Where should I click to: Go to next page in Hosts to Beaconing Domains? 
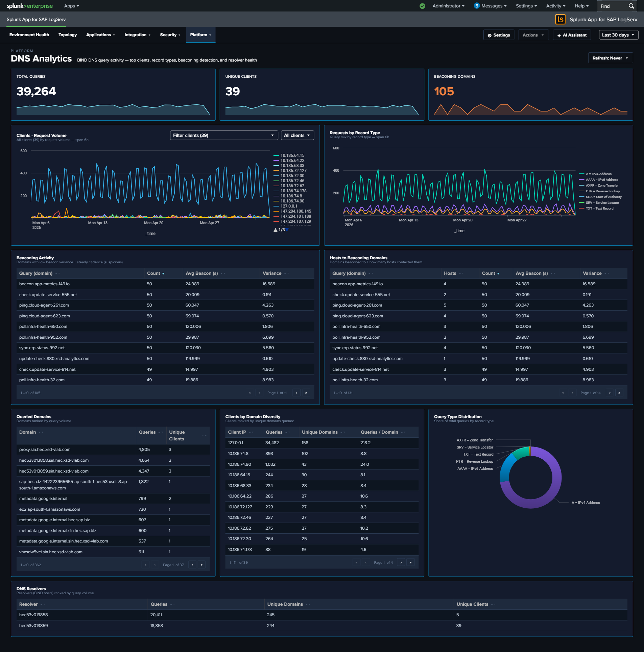point(610,393)
